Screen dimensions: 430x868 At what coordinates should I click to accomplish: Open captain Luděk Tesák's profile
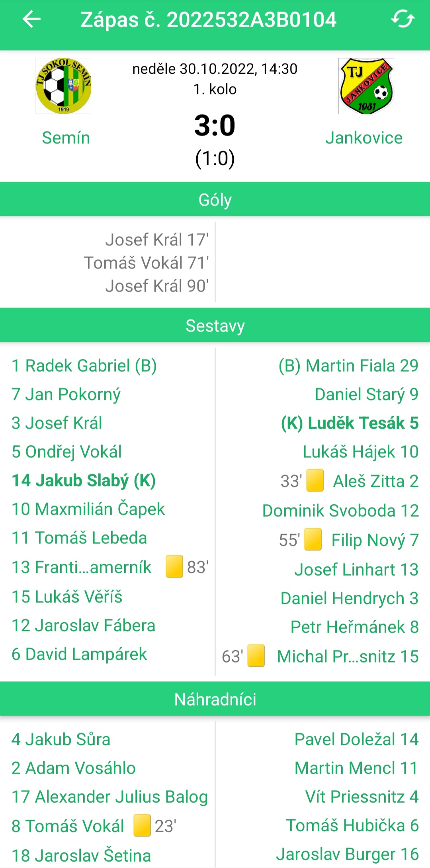(350, 423)
